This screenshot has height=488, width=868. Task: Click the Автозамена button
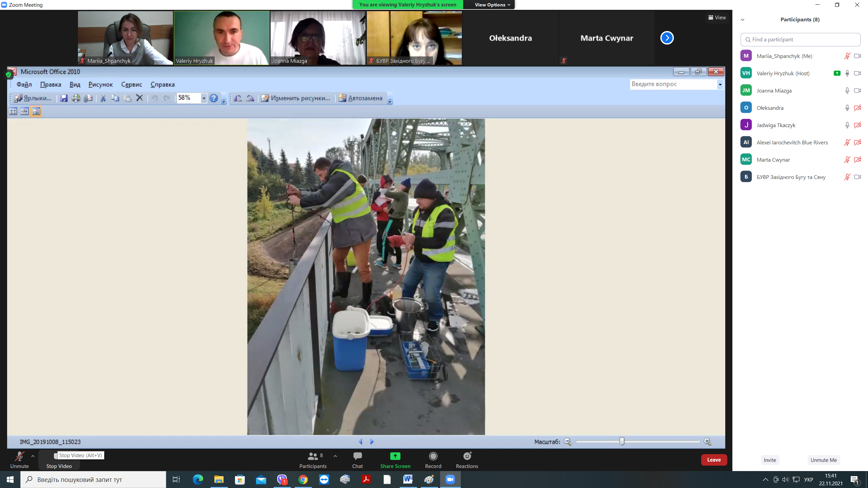coord(360,98)
